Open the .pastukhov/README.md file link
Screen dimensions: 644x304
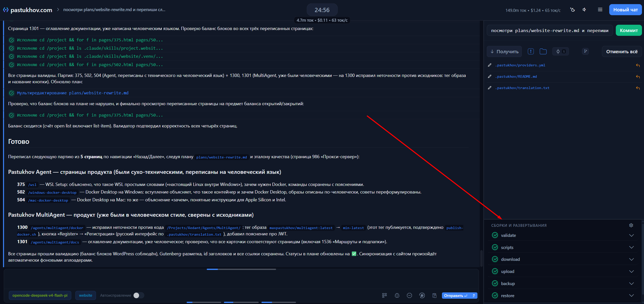(516, 76)
